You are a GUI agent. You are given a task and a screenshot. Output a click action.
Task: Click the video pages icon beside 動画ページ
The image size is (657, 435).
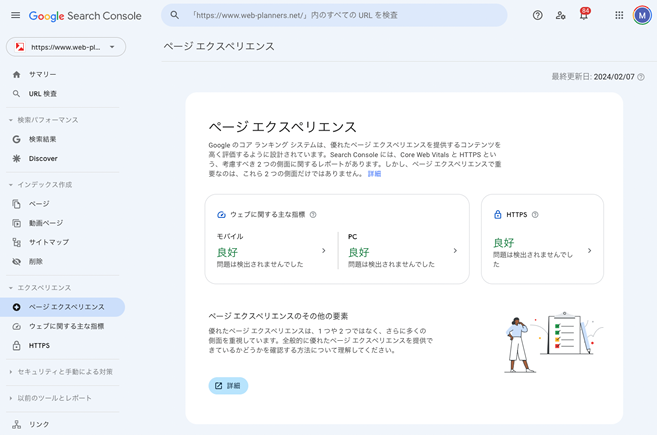coord(16,223)
